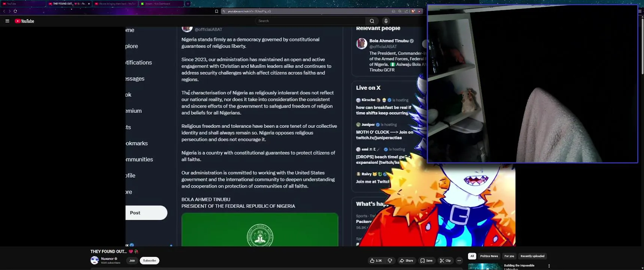
Task: Focus the YouTube search field
Action: (x=310, y=21)
